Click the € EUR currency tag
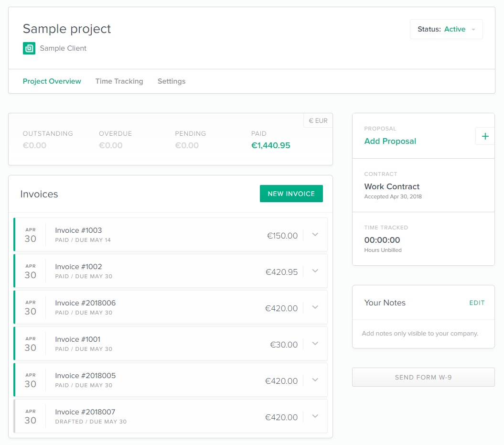This screenshot has width=504, height=445. click(318, 120)
